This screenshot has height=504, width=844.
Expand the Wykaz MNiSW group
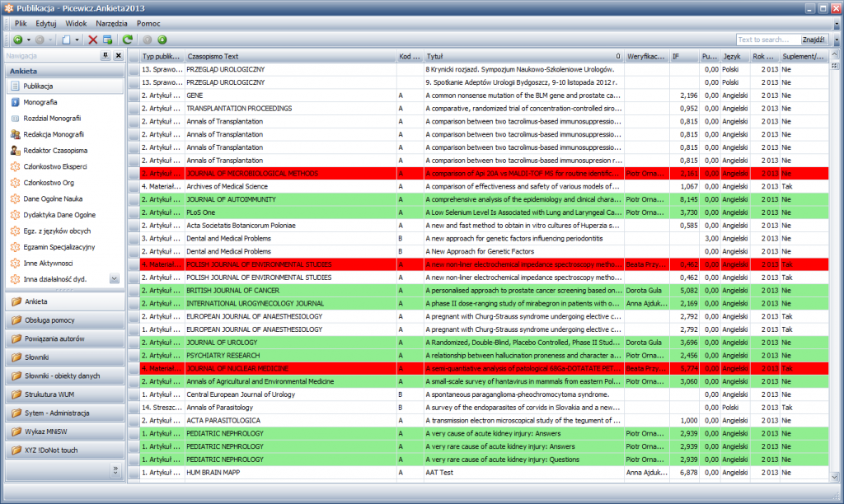pos(65,432)
